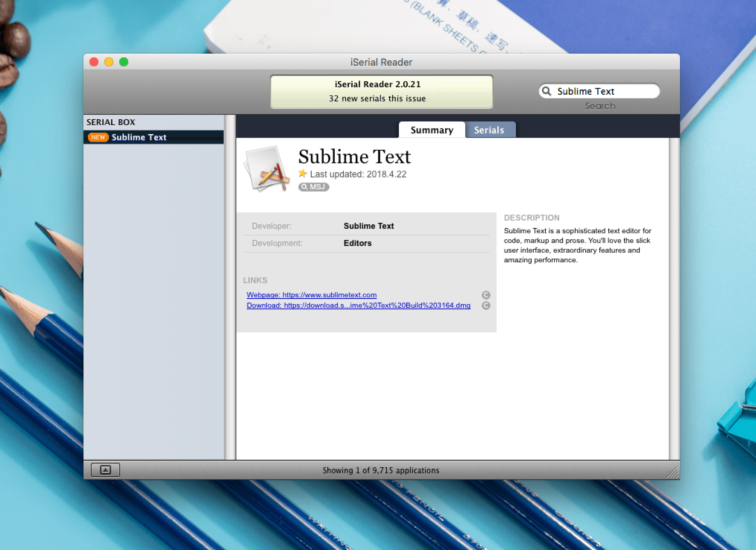Toggle sidebar view button in bottom bar

105,470
